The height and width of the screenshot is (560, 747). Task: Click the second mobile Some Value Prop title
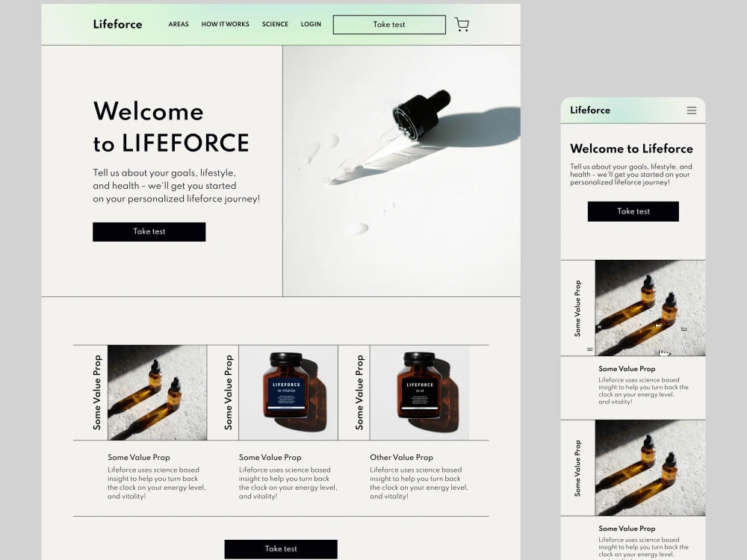click(x=627, y=529)
